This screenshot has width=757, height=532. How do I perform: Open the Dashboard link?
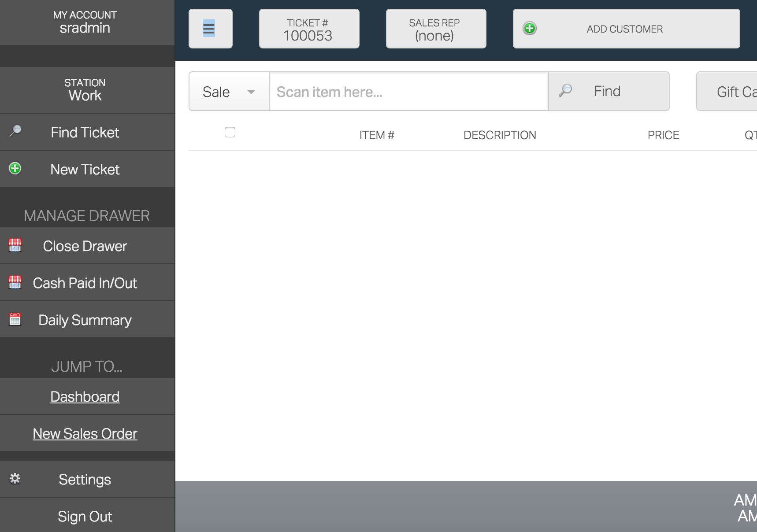point(85,397)
